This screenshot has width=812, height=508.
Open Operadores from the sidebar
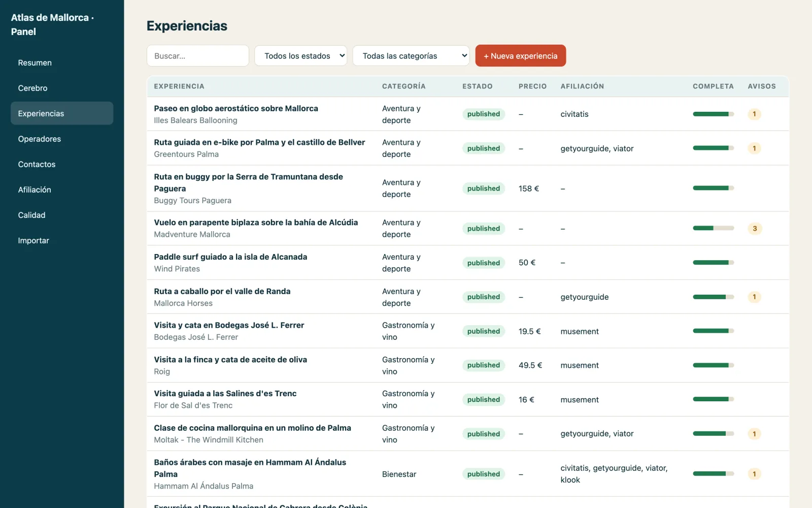point(62,139)
